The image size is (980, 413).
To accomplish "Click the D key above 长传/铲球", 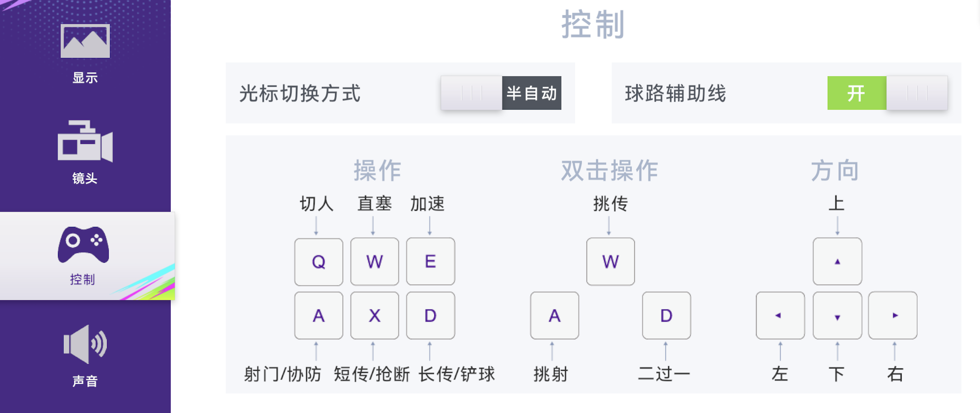I will click(431, 316).
